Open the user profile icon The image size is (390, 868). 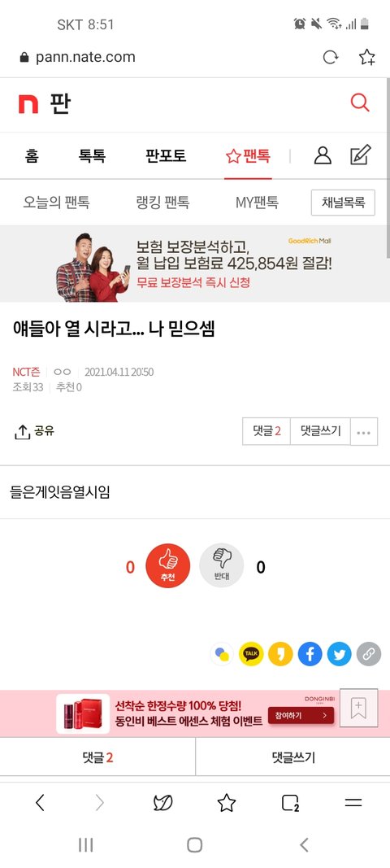click(x=323, y=155)
